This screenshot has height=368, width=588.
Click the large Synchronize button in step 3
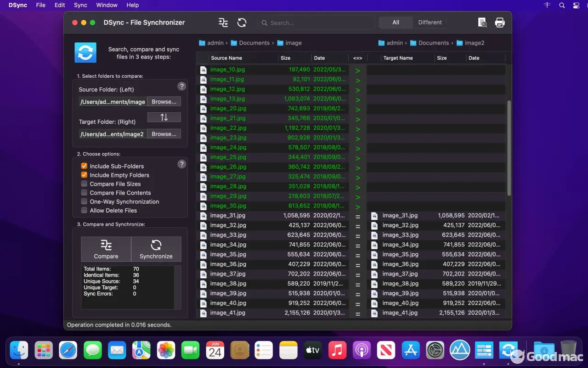156,249
